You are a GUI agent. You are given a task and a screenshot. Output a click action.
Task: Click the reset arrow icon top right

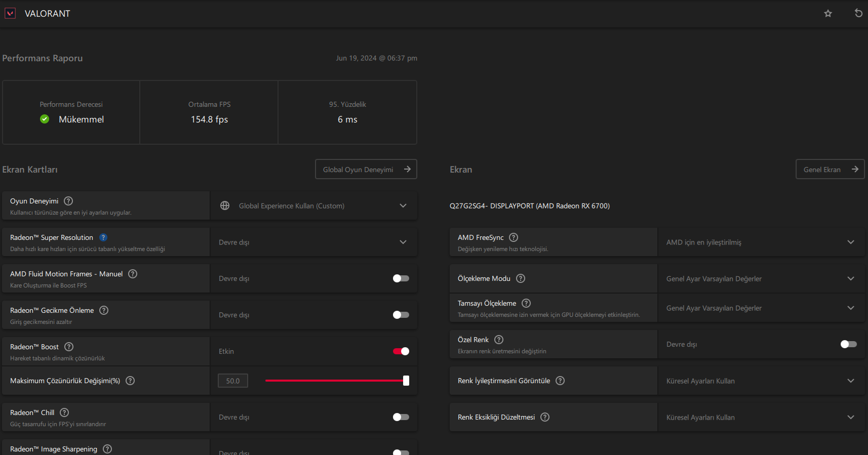858,13
